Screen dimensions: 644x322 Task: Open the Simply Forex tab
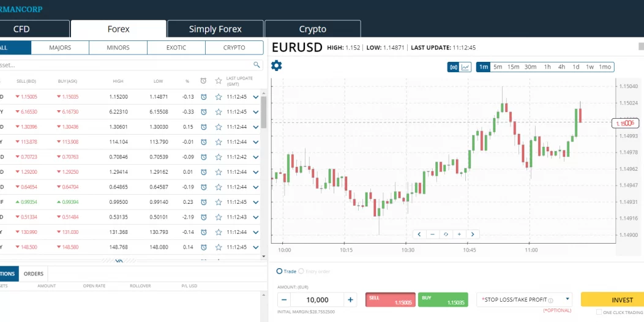215,29
